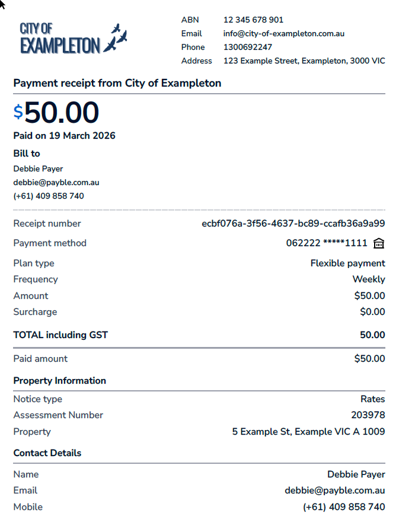Click the blue dollar sign symbol
Viewport: 399px width, 532px height.
[18, 112]
